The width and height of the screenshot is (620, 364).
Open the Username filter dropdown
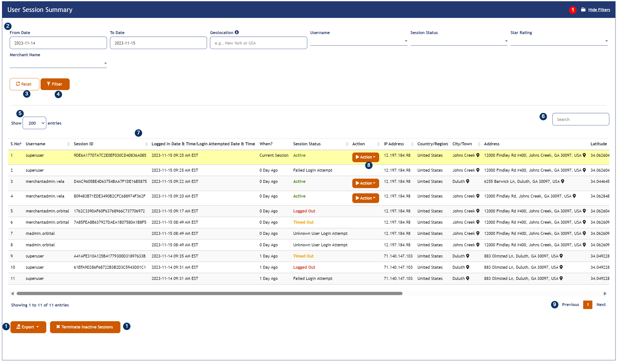359,41
